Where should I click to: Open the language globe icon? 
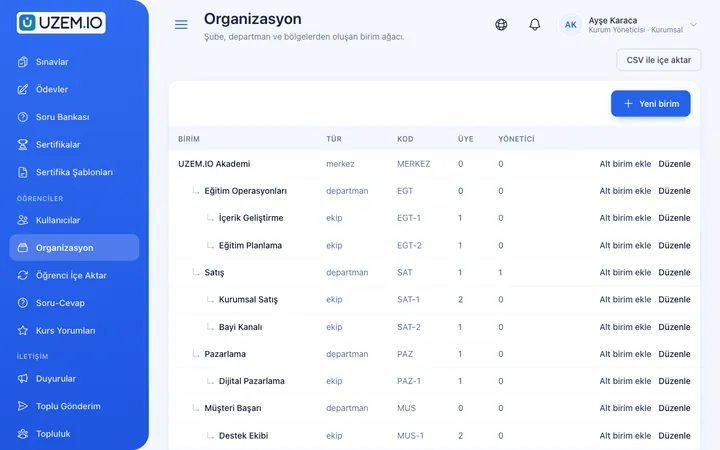click(x=501, y=24)
